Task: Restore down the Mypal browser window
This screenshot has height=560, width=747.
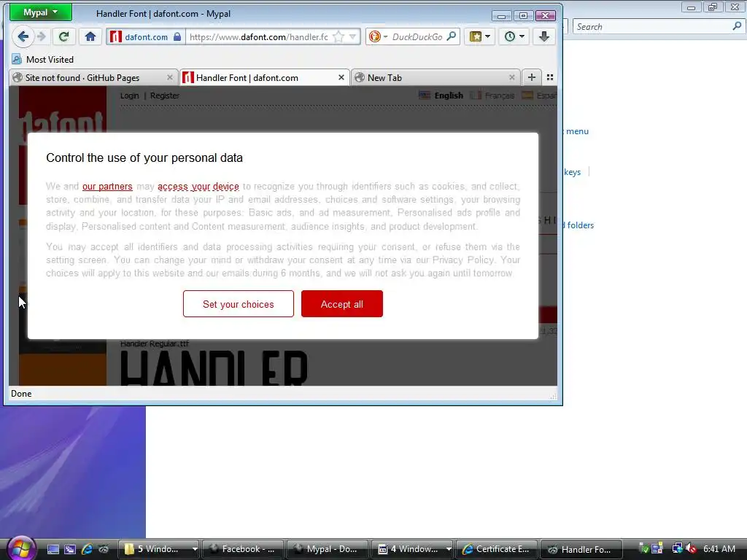Action: click(523, 16)
